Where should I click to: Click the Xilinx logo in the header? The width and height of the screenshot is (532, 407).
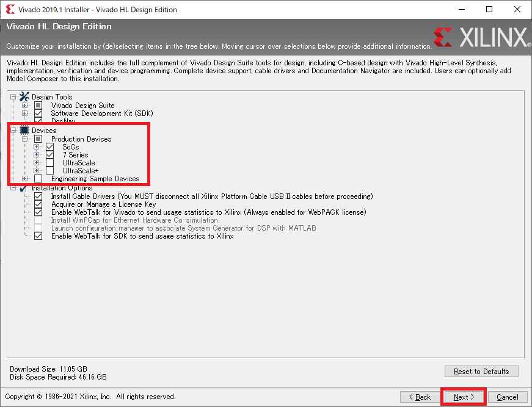pyautogui.click(x=482, y=38)
